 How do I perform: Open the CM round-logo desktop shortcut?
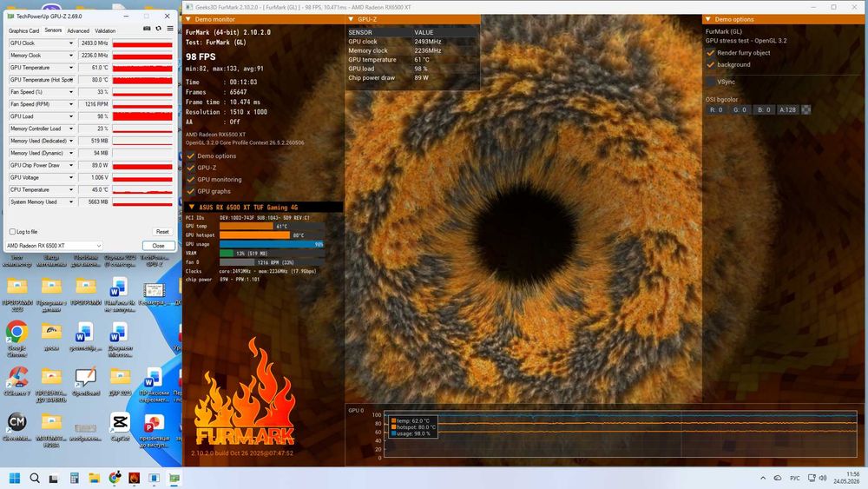(16, 426)
